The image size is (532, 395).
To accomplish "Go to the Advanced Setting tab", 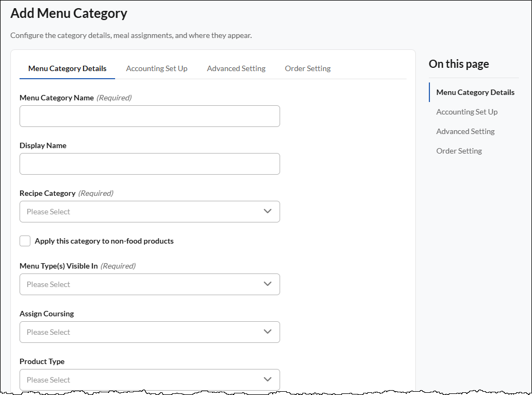I will [x=236, y=68].
